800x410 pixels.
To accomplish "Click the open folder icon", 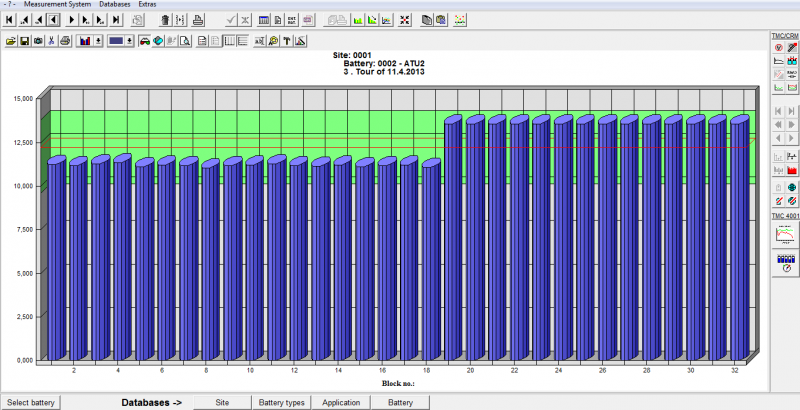I will 11,41.
